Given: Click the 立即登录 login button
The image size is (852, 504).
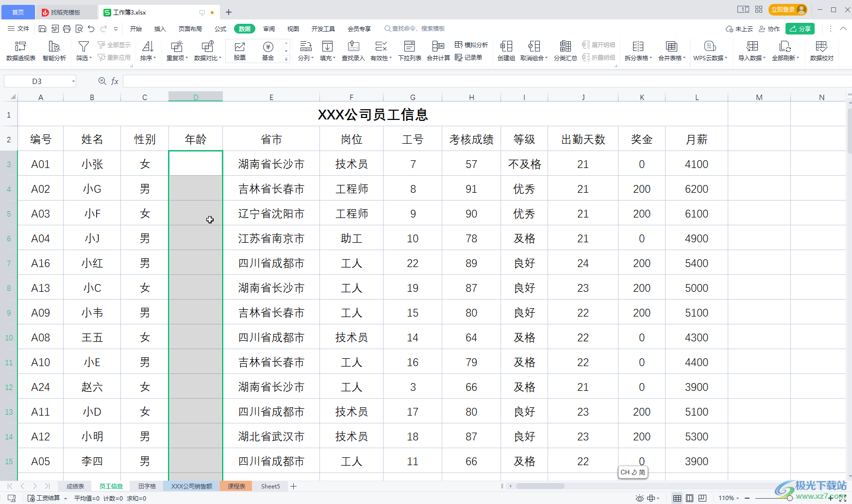Looking at the screenshot, I should tap(787, 9).
